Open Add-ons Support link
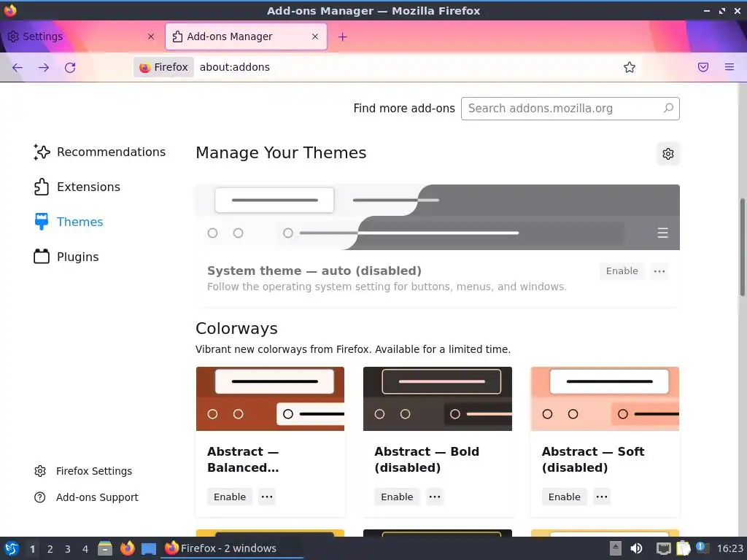Image resolution: width=747 pixels, height=560 pixels. [97, 497]
